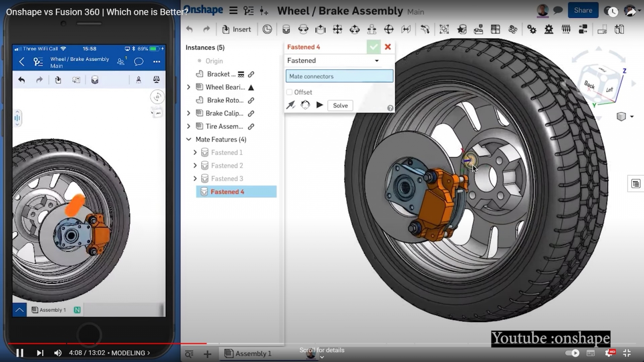Click the Solve button in the mate dialog
Screen dimensions: 644x362
click(x=340, y=105)
